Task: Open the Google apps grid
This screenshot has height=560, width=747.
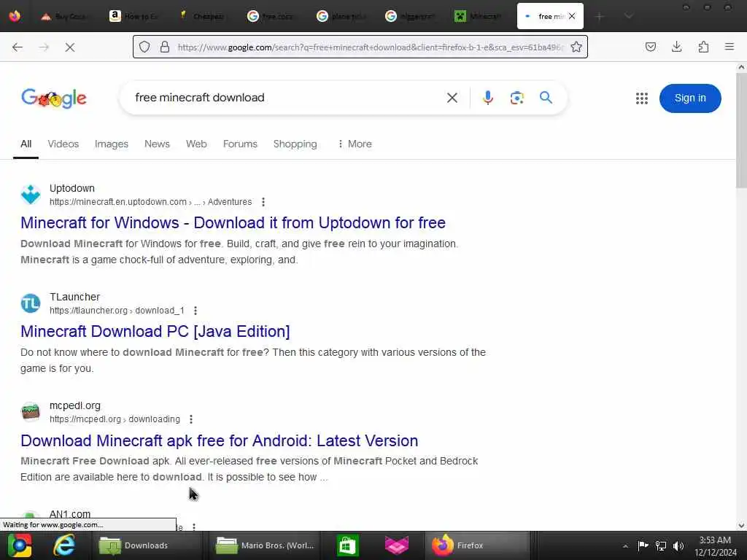Action: [x=642, y=98]
